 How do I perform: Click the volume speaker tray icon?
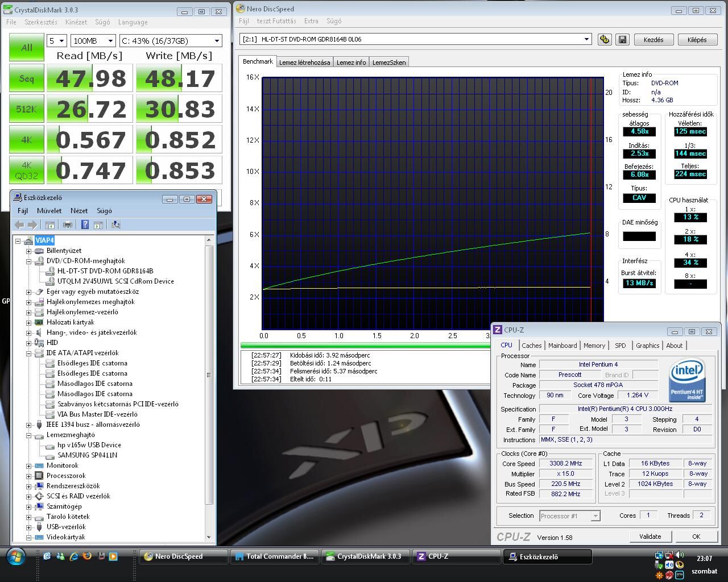click(680, 555)
